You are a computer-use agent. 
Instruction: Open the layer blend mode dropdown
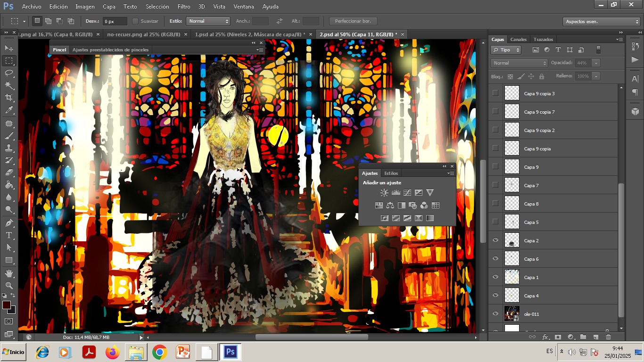click(519, 63)
